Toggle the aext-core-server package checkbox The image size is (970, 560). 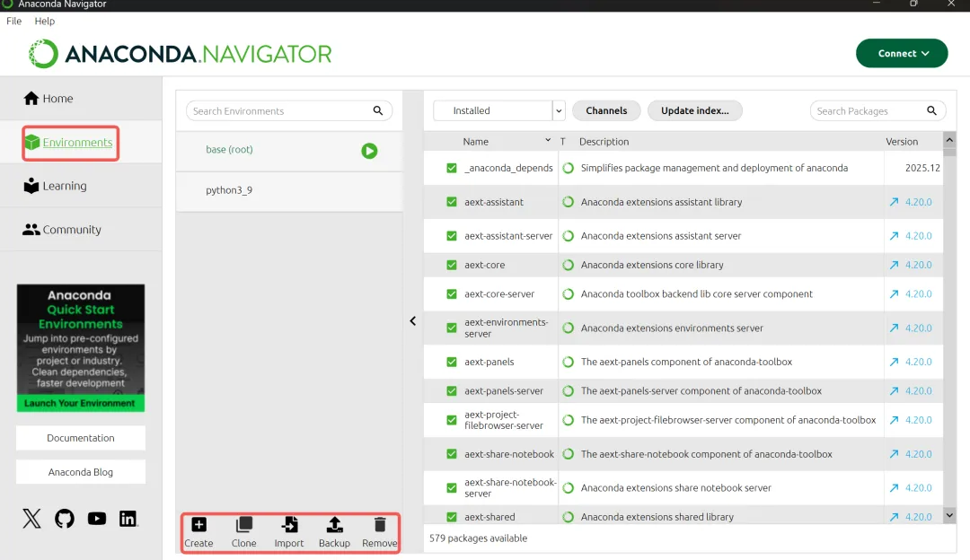coord(452,294)
